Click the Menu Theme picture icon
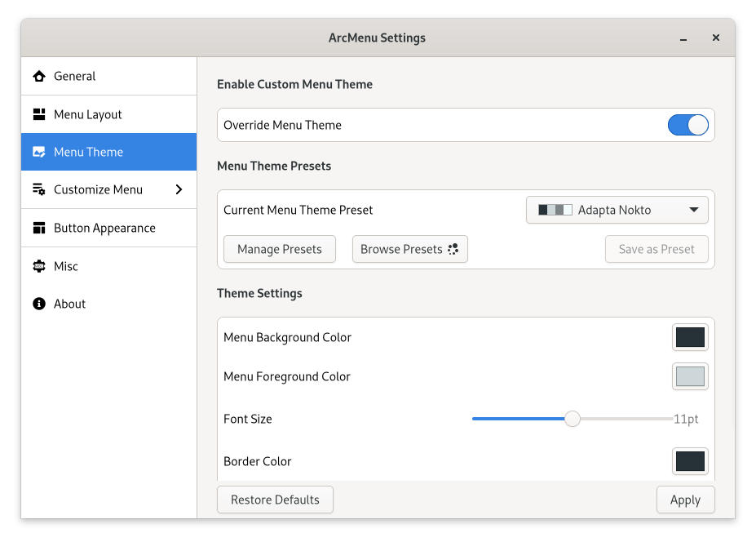 38,153
